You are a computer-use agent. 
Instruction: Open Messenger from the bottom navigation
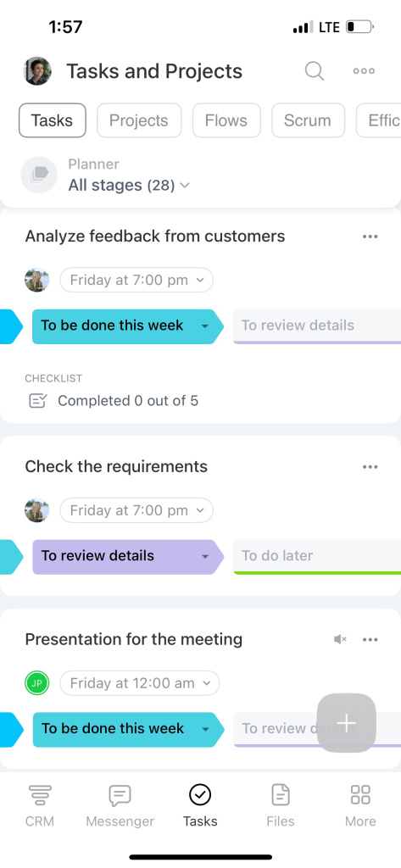pos(120,805)
